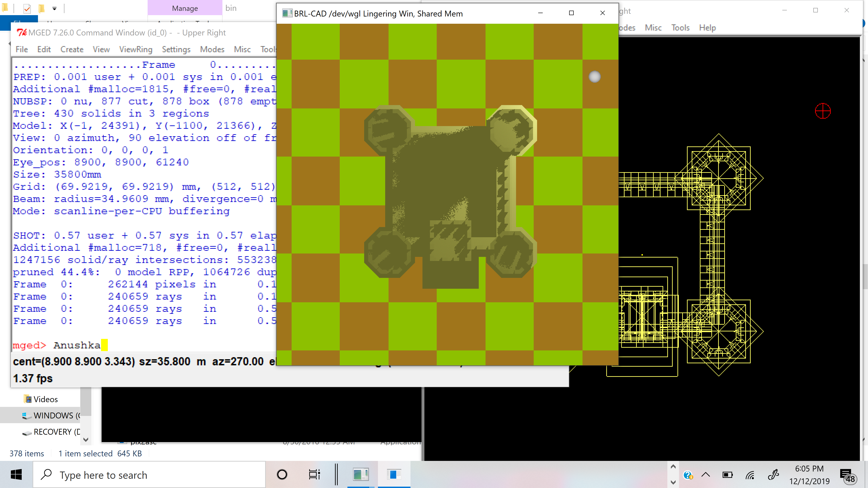
Task: Open Task View from the taskbar
Action: point(314,475)
